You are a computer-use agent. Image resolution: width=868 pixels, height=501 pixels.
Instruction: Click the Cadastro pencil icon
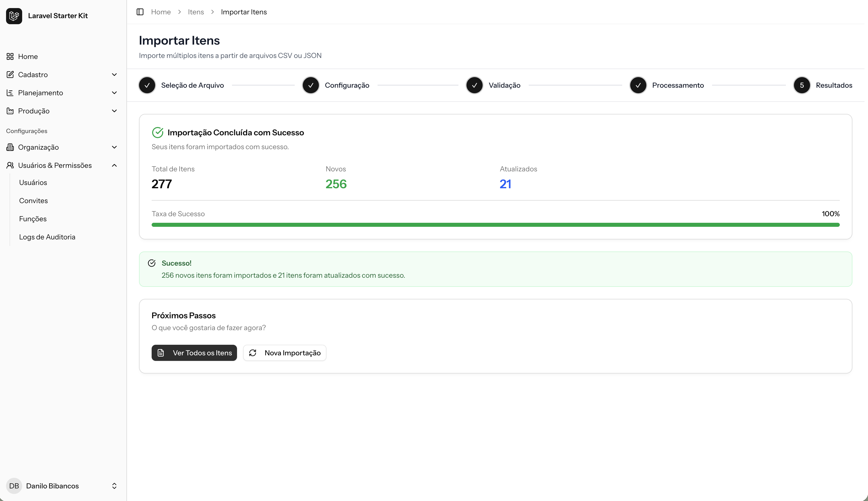click(x=10, y=75)
